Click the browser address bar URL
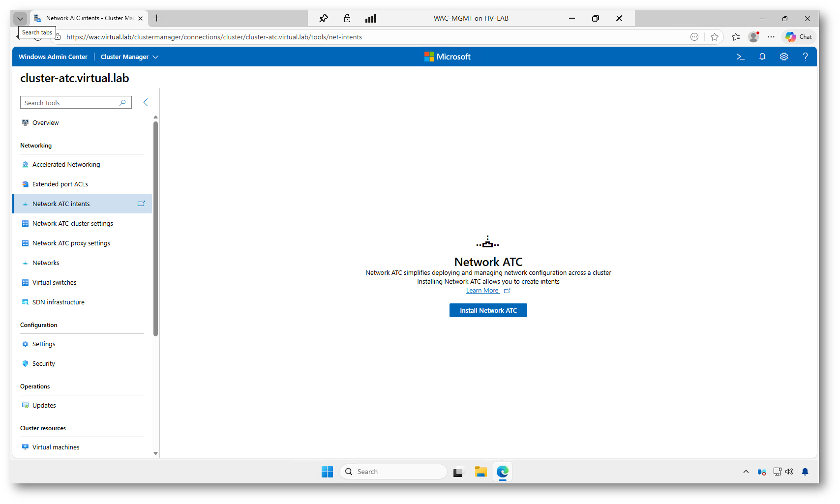840x504 pixels. click(214, 37)
